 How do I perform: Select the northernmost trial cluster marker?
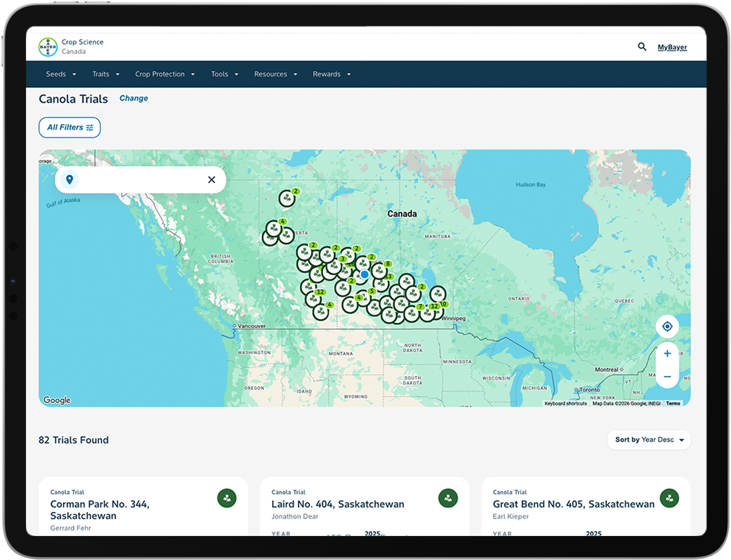[287, 198]
